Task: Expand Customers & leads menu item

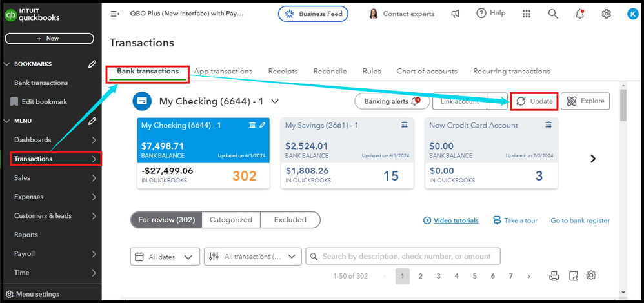Action: [x=94, y=215]
